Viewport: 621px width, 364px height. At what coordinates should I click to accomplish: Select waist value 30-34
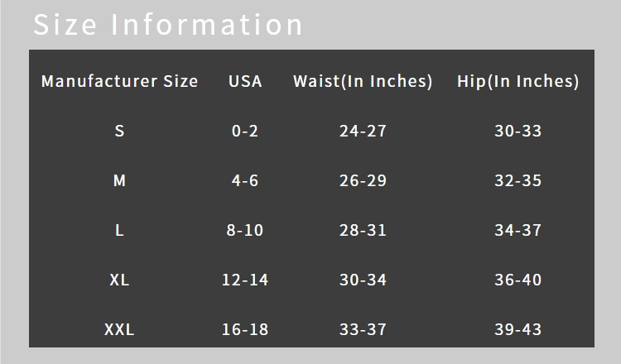(x=363, y=280)
